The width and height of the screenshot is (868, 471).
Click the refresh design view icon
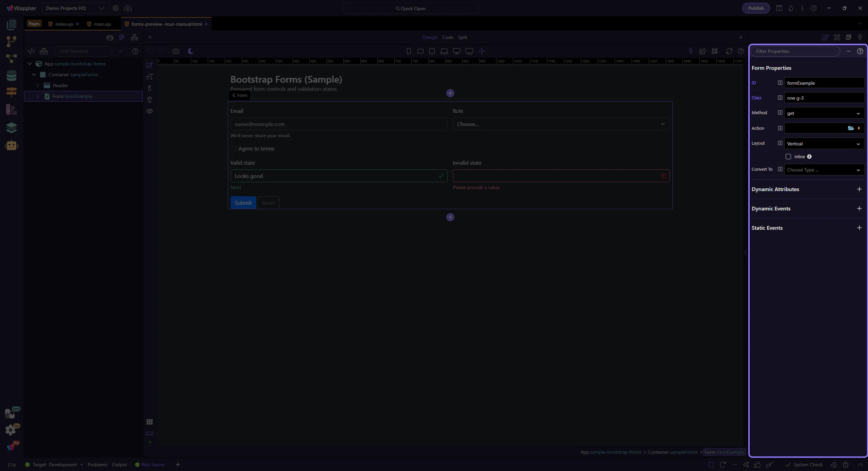(729, 51)
